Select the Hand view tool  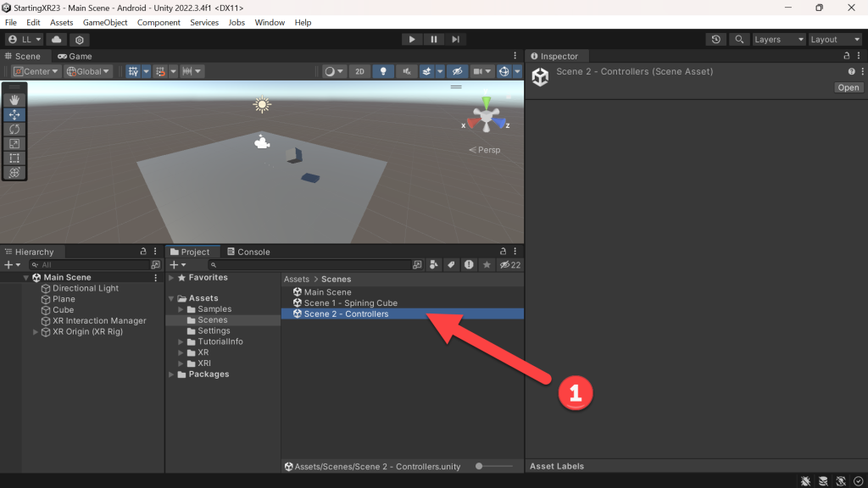[x=14, y=100]
